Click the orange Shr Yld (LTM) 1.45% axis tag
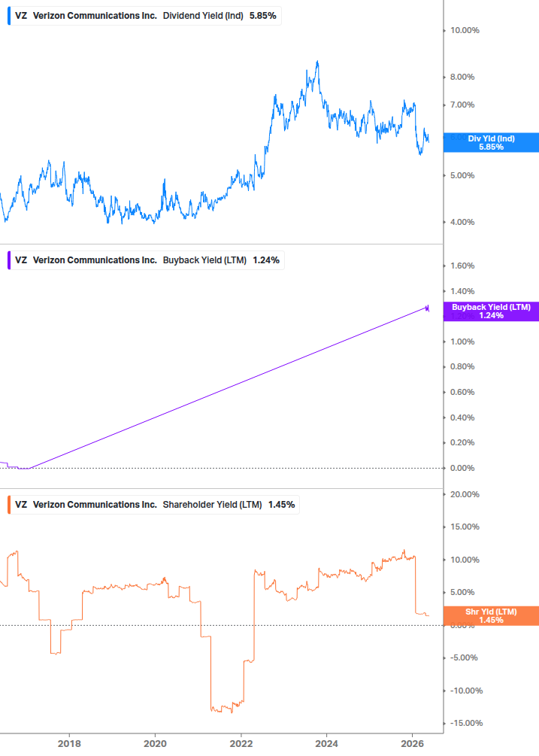The height and width of the screenshot is (756, 539). [491, 616]
